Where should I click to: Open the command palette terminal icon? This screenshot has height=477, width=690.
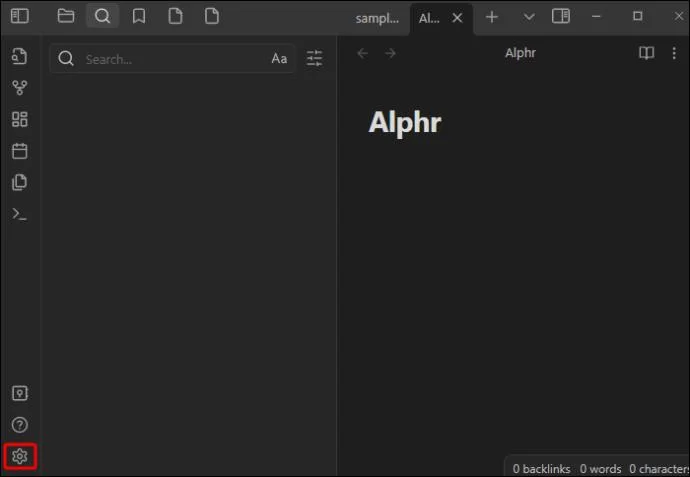pyautogui.click(x=20, y=214)
